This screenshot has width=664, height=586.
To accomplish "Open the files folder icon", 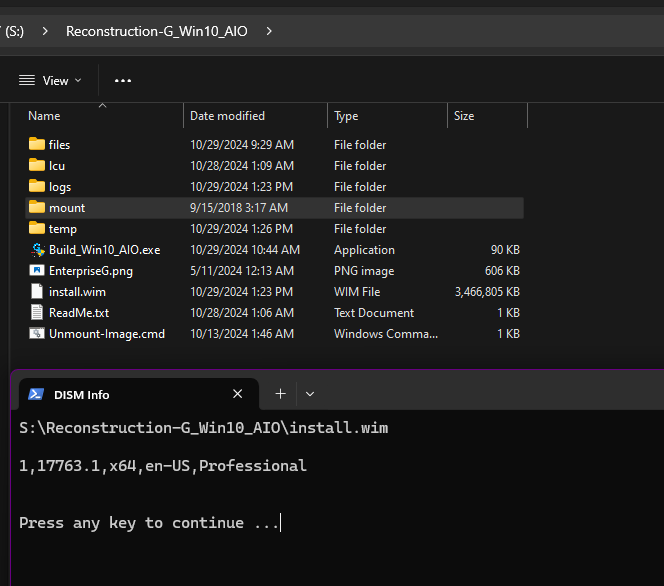I will click(x=37, y=145).
